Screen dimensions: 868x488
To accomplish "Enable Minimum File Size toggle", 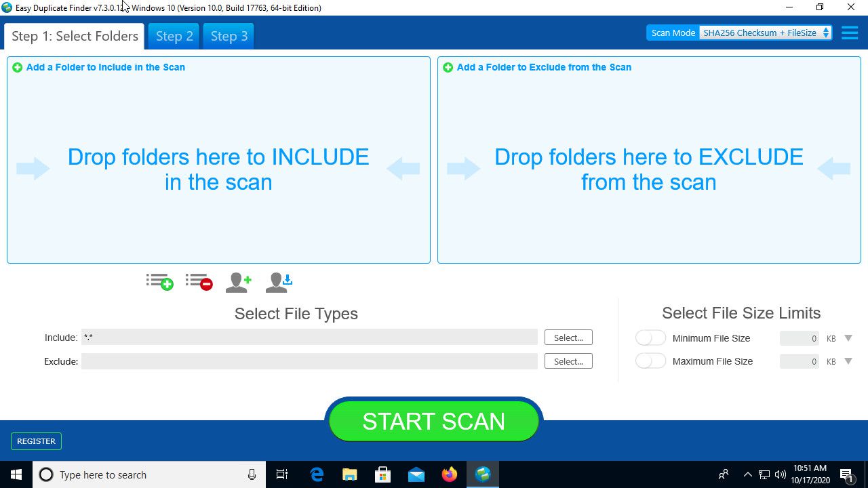I will click(x=650, y=338).
